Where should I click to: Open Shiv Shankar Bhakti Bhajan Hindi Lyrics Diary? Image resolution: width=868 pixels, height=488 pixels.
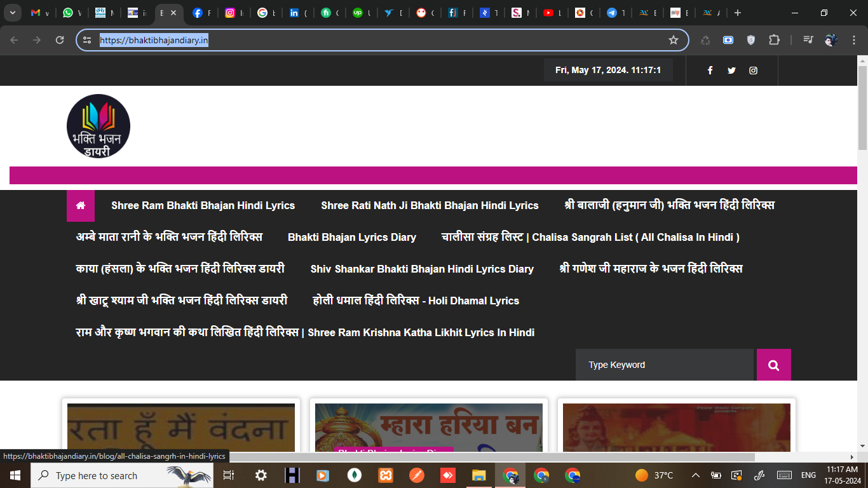tap(422, 269)
